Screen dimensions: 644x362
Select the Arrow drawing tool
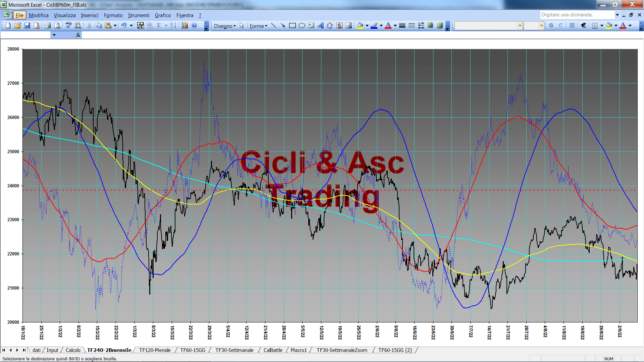[283, 25]
